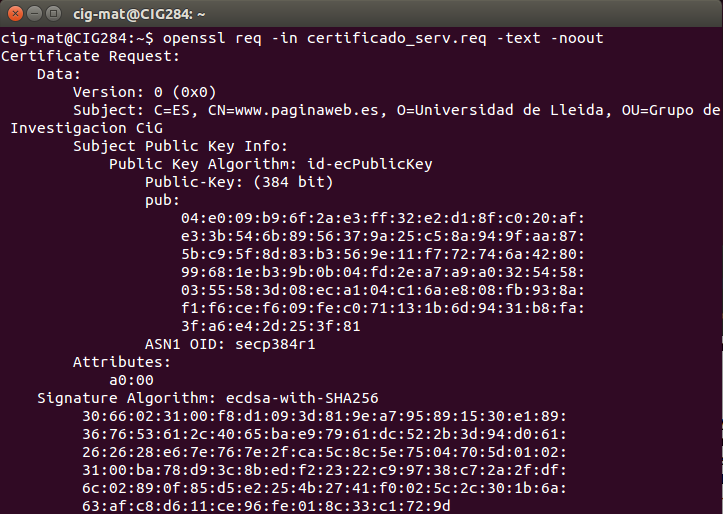Click the Attributes: label
The image size is (723, 514).
point(122,362)
